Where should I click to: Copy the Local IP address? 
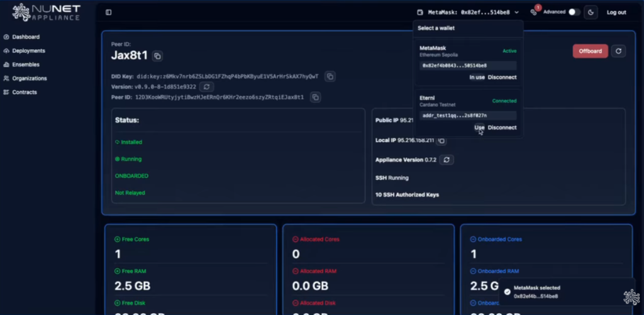441,140
